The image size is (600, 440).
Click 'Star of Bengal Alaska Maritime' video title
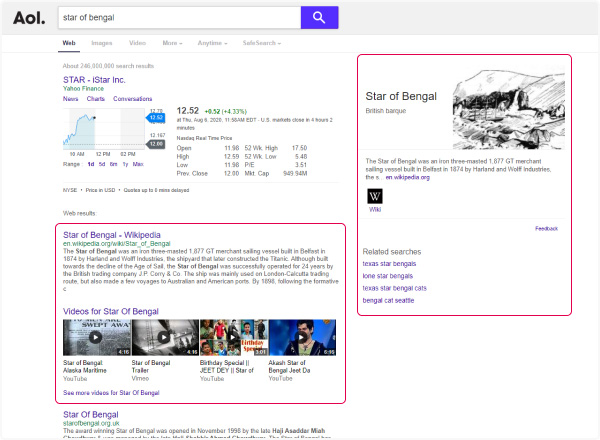pos(85,367)
